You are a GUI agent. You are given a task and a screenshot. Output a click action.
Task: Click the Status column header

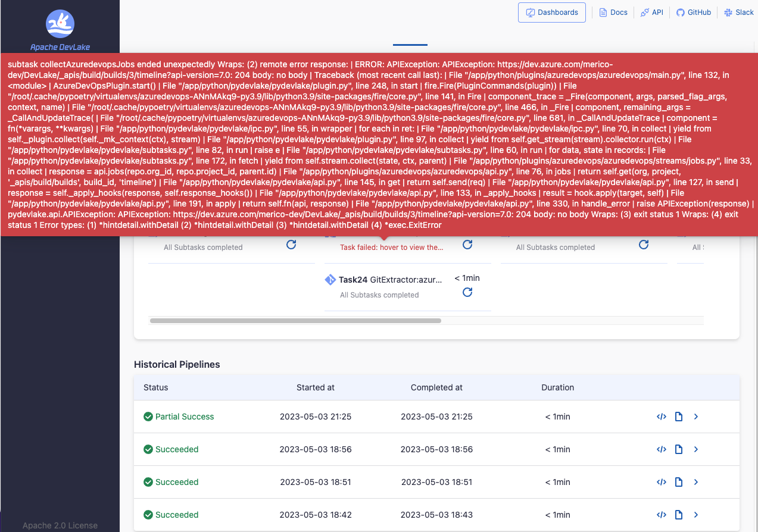pyautogui.click(x=156, y=387)
